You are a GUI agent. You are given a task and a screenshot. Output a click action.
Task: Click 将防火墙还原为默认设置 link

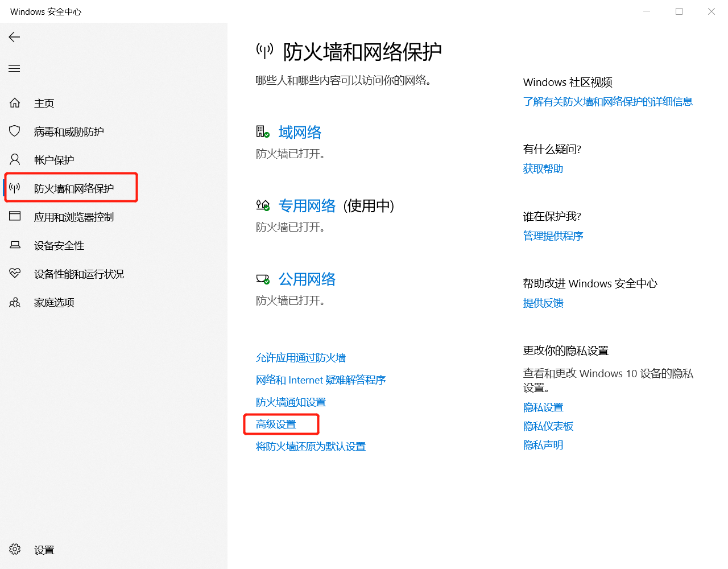pos(311,447)
